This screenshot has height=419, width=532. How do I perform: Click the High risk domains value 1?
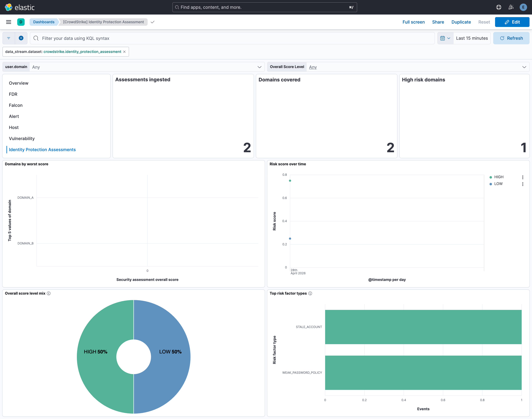coord(523,148)
